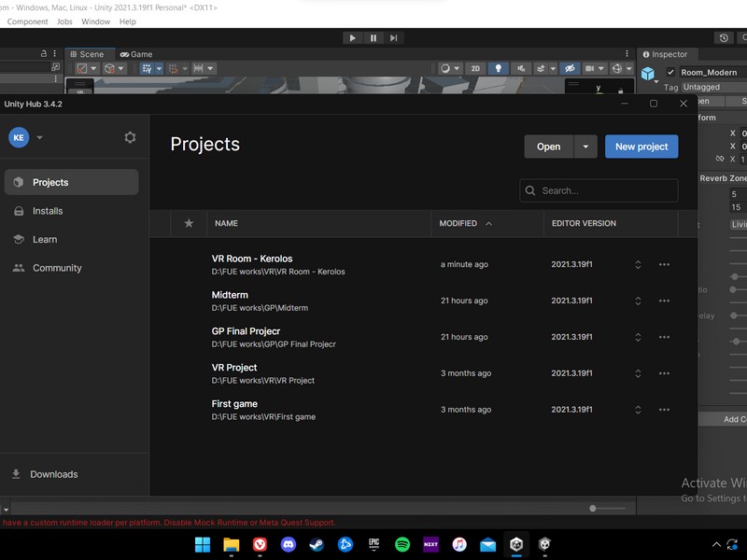Change editor version selector for VR Project
747x560 pixels.
tap(638, 373)
